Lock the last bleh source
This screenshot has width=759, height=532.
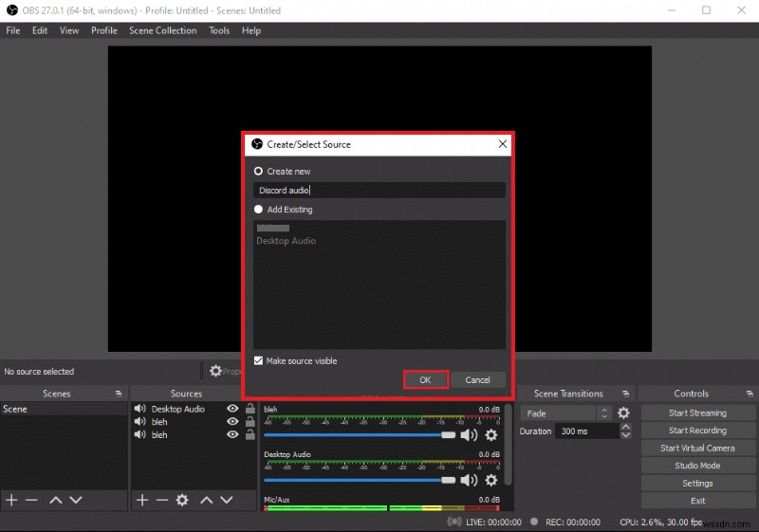pyautogui.click(x=250, y=434)
